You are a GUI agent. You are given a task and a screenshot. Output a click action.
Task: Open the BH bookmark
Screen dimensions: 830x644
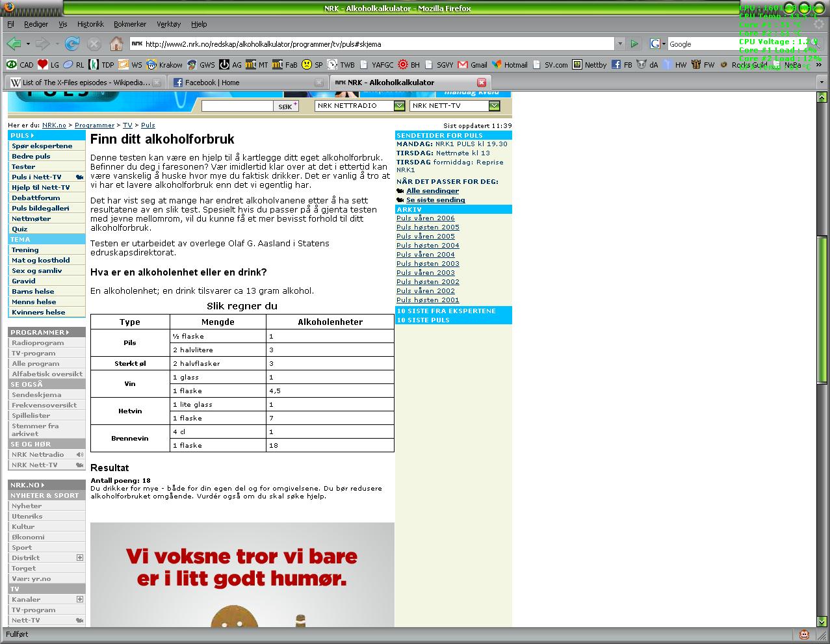pos(409,64)
